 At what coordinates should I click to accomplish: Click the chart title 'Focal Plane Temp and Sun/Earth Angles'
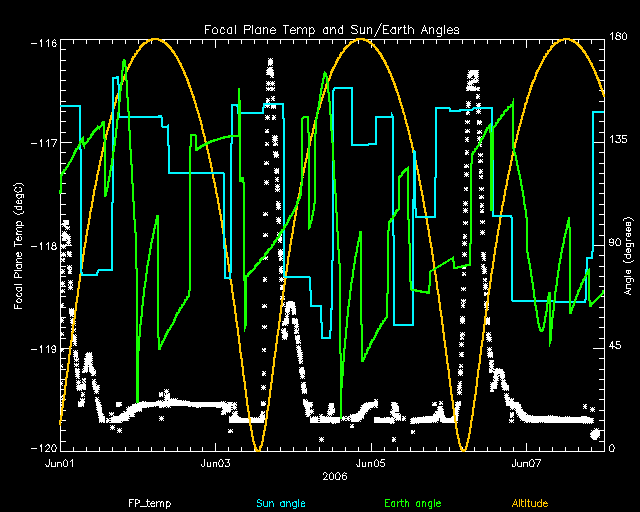pos(331,30)
